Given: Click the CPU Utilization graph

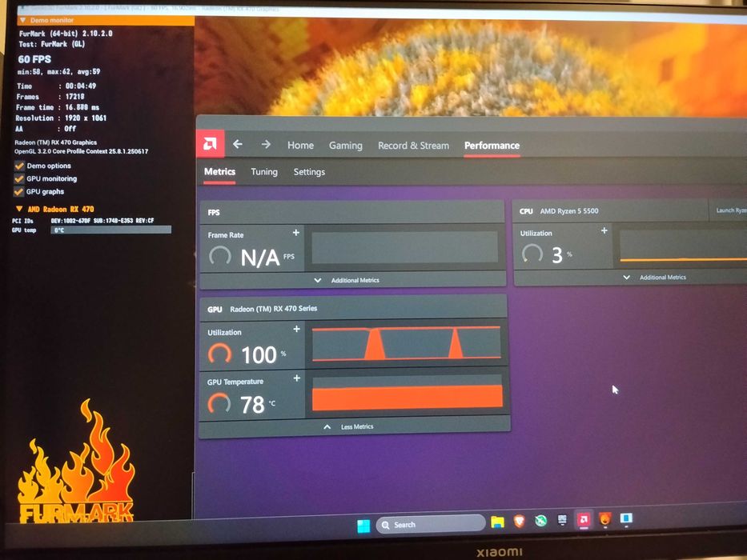Looking at the screenshot, I should [683, 245].
